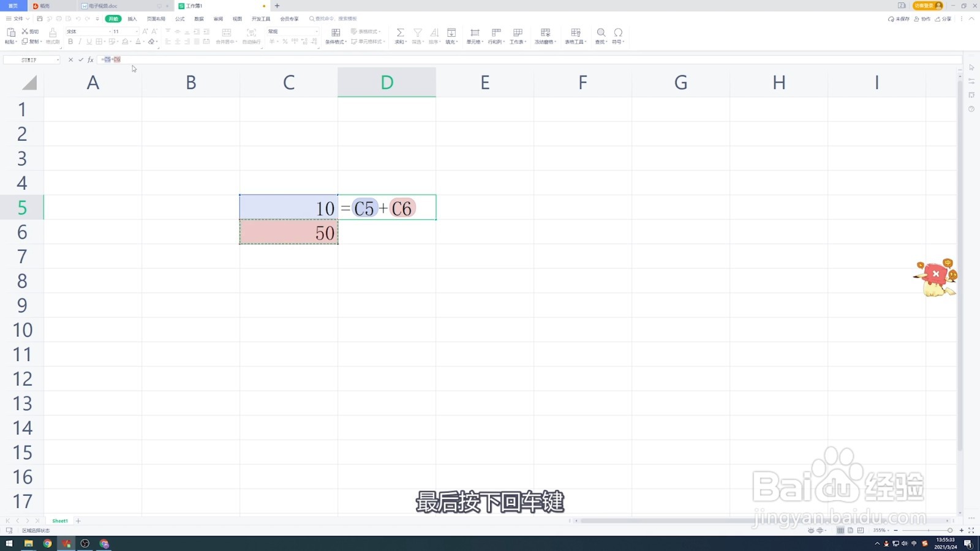Screen dimensions: 980x551
Task: Click the Collaborate (协作) button
Action: click(922, 19)
